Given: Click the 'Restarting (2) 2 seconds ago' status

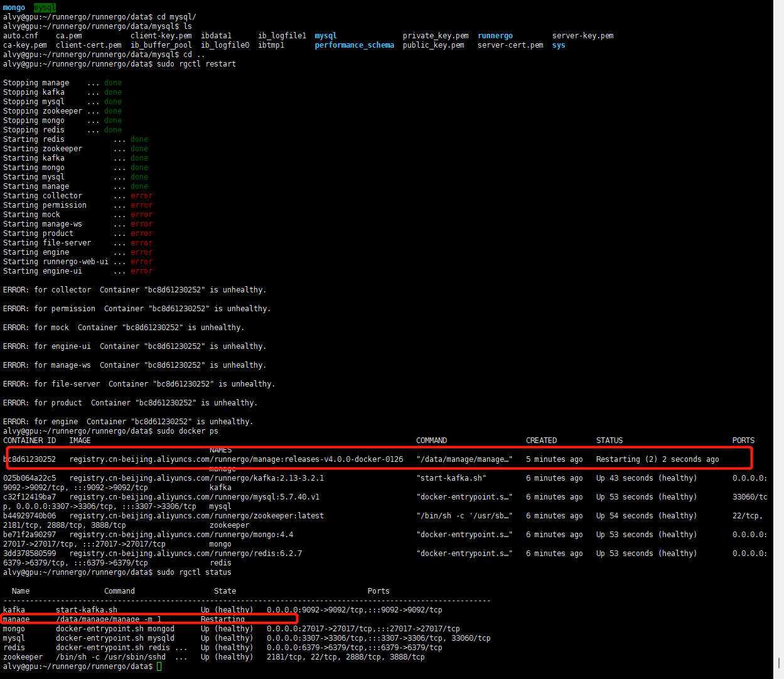Looking at the screenshot, I should point(657,459).
